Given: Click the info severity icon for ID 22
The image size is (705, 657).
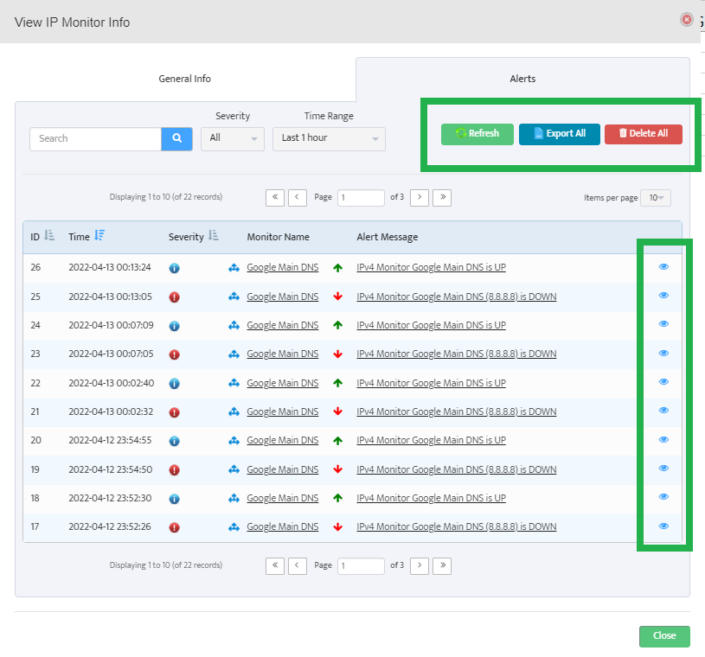Looking at the screenshot, I should click(174, 384).
